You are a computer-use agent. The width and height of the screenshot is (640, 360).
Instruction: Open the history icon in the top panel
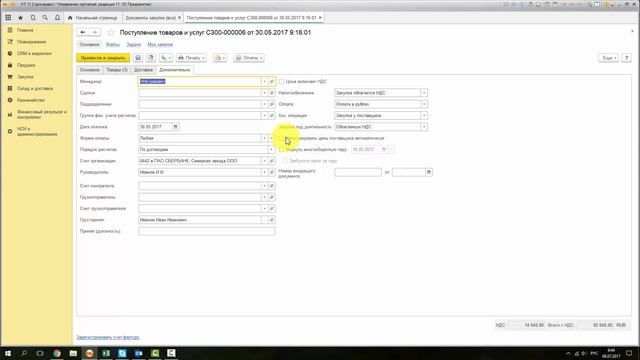[33, 18]
